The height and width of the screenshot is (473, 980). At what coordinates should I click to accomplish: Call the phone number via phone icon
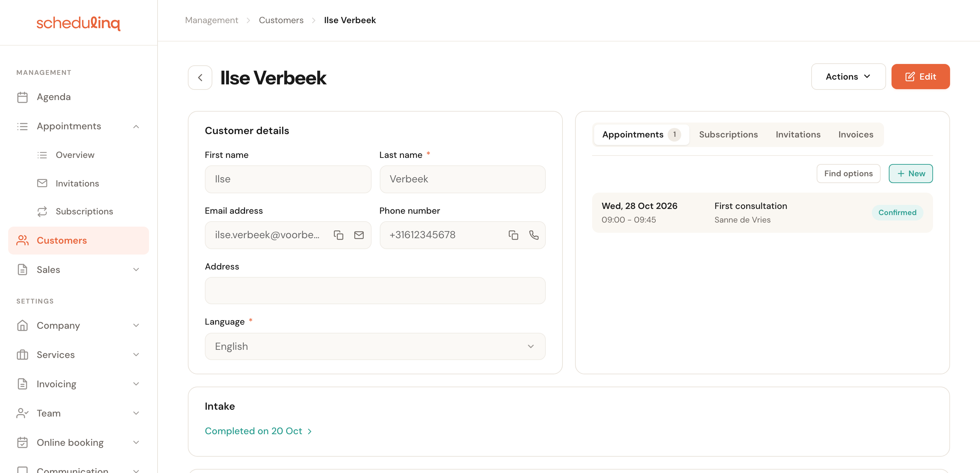(x=534, y=235)
